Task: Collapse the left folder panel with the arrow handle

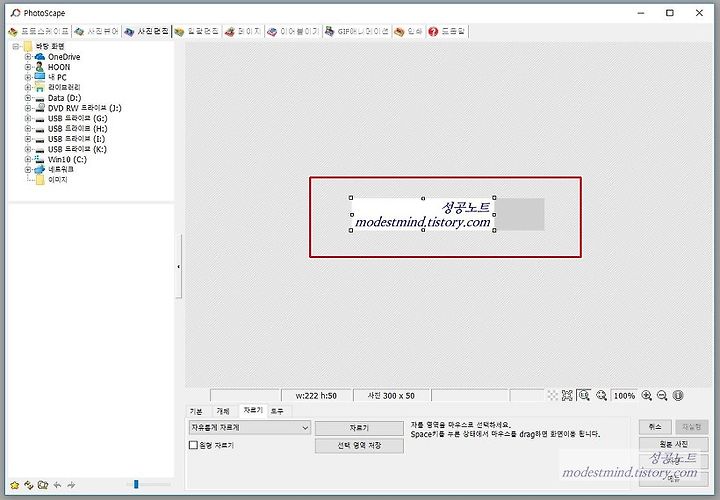Action: point(179,266)
